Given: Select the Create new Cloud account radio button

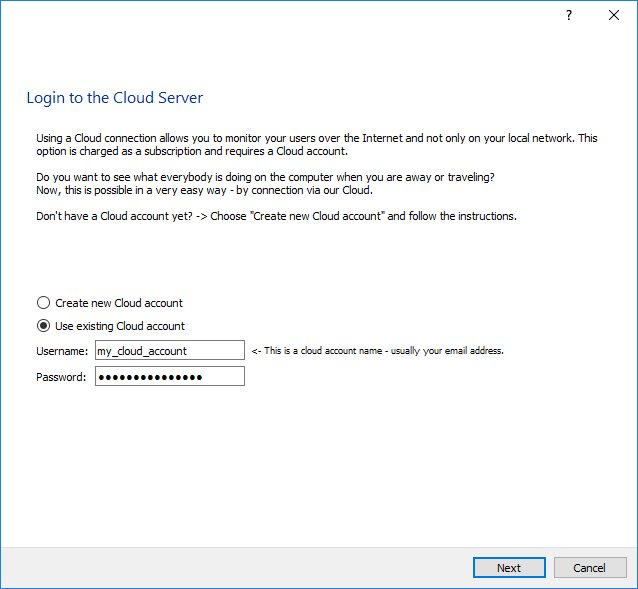Looking at the screenshot, I should coord(43,303).
